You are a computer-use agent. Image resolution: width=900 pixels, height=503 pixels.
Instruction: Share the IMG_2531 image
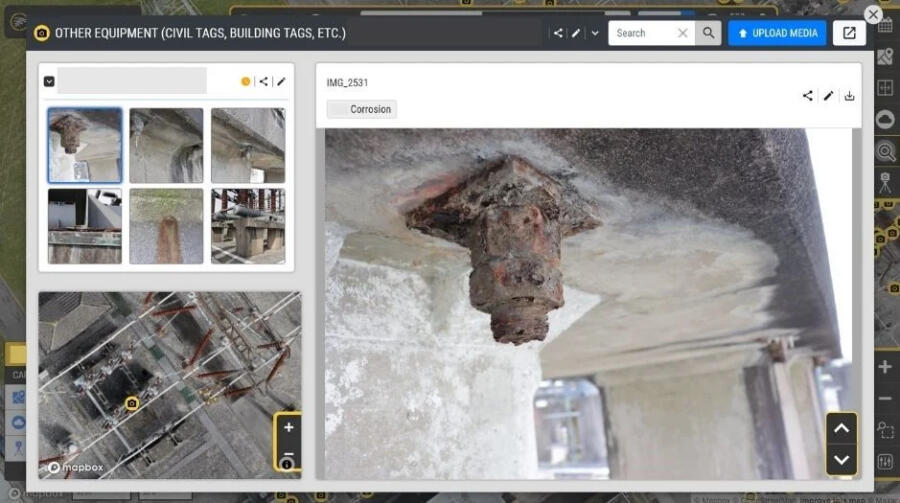point(807,96)
